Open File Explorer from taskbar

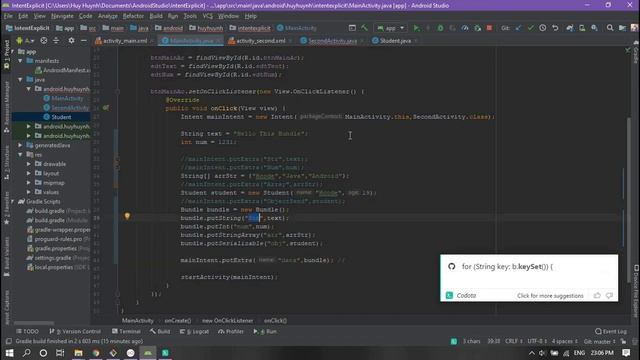click(78, 353)
